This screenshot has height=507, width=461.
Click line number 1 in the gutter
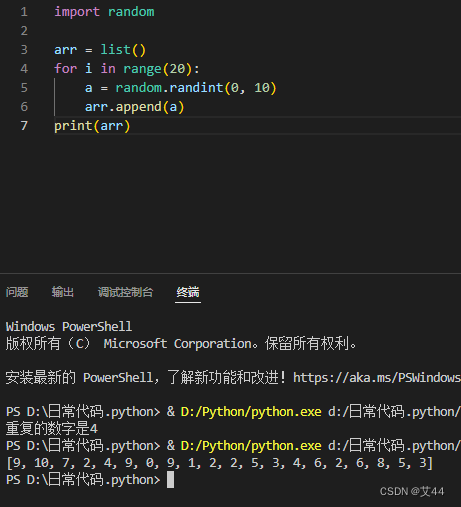(24, 12)
